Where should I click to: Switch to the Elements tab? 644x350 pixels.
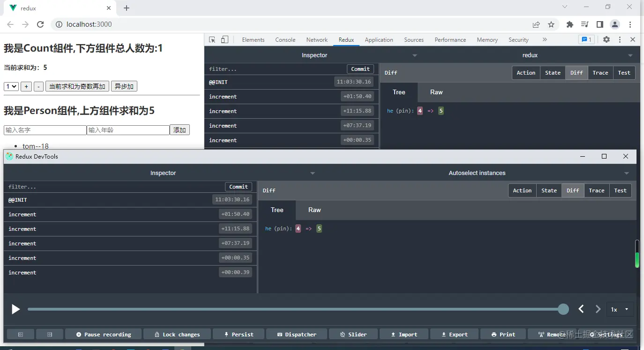pyautogui.click(x=253, y=40)
